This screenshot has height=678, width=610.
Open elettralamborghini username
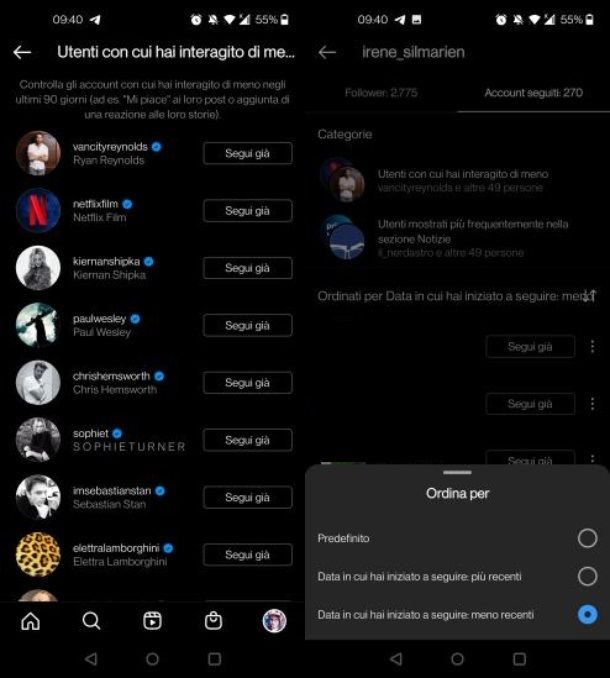[116, 548]
